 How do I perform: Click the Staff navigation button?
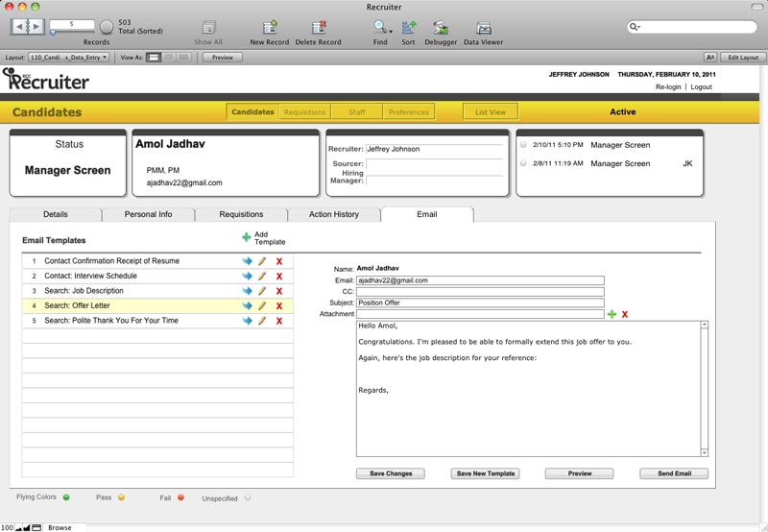(x=356, y=111)
